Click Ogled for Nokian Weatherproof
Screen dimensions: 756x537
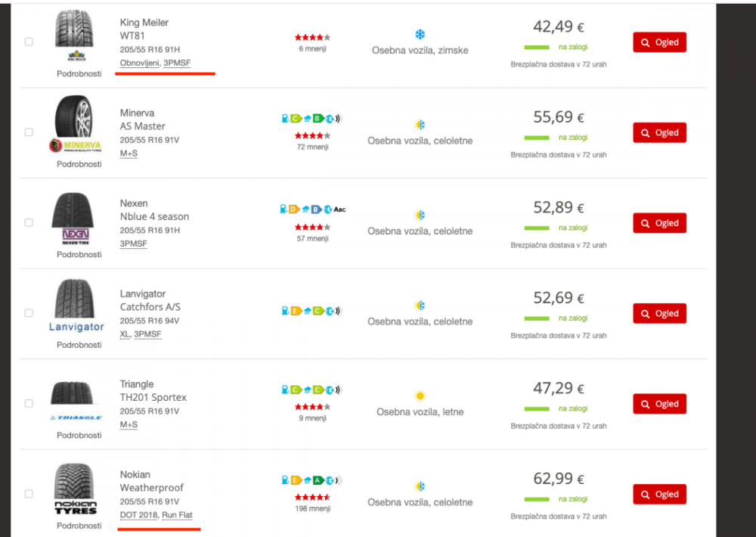coord(659,495)
